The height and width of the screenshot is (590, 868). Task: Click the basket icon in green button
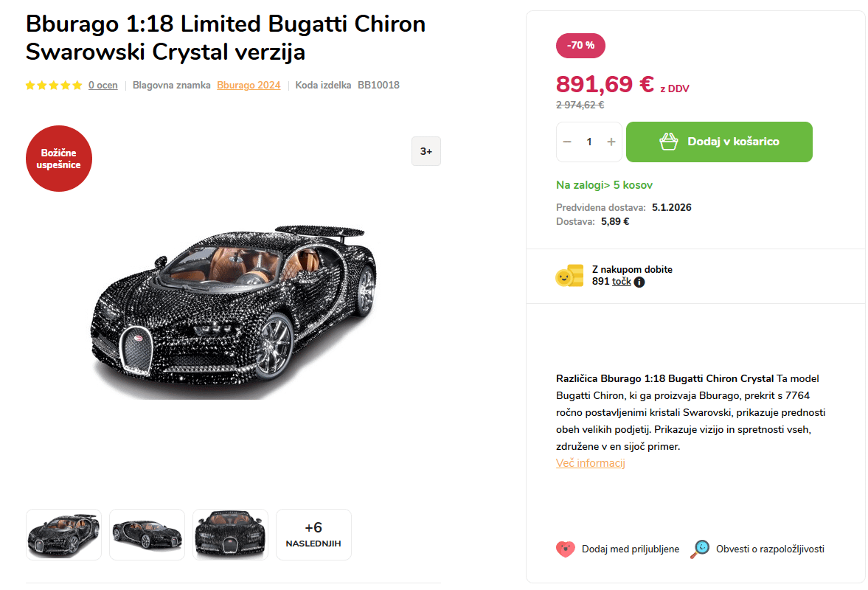click(x=669, y=142)
